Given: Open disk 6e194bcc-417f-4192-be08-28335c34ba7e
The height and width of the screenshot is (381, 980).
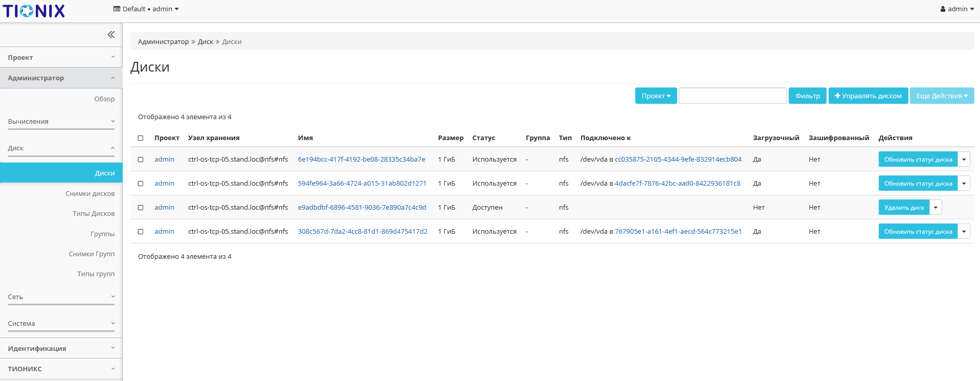Looking at the screenshot, I should (362, 159).
